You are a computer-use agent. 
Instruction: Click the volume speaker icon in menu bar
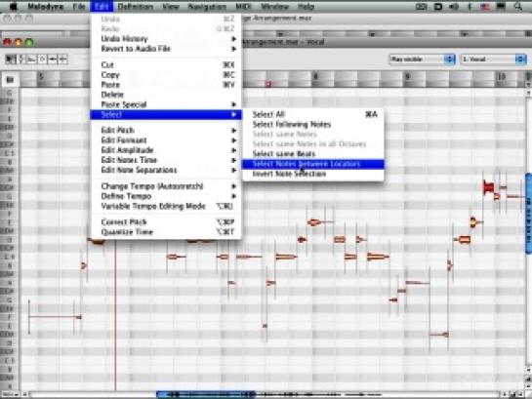(454, 6)
